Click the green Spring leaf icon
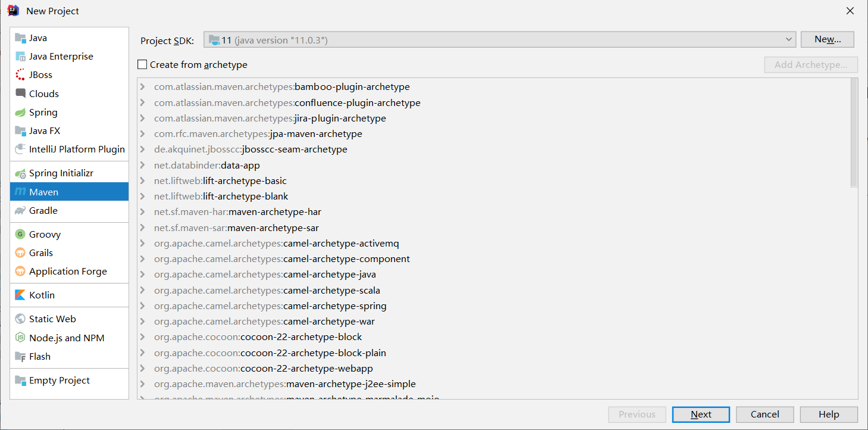 20,112
